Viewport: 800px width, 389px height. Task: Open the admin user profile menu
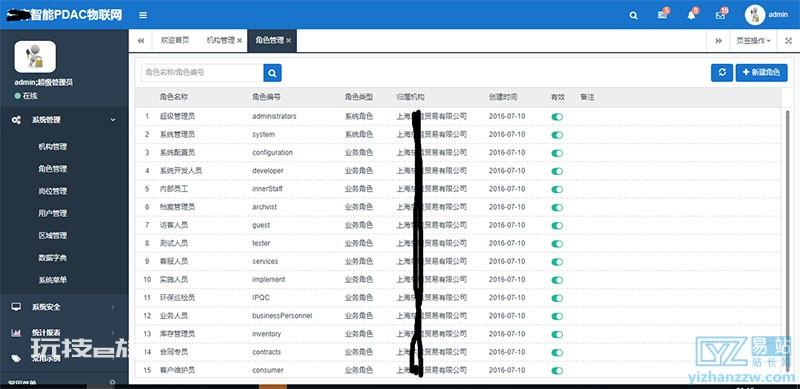click(x=766, y=15)
